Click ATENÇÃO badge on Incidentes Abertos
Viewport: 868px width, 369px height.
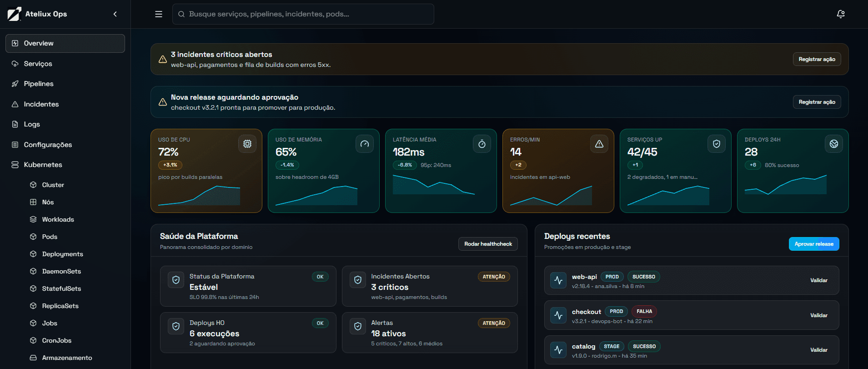tap(494, 277)
